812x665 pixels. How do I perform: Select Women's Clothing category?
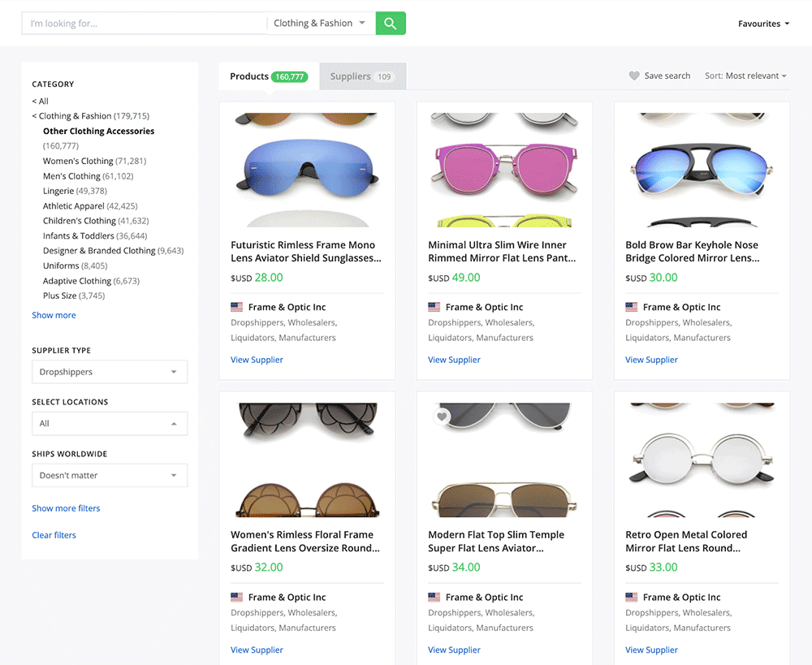(78, 161)
